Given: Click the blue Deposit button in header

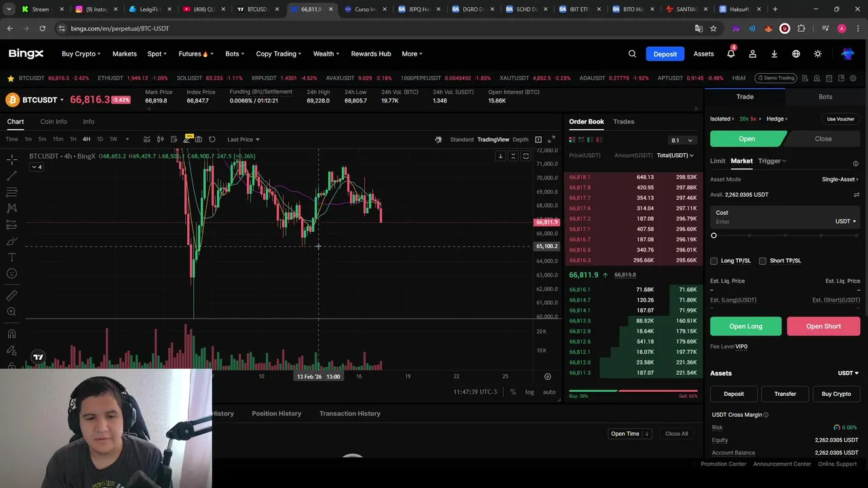Looking at the screenshot, I should (665, 54).
